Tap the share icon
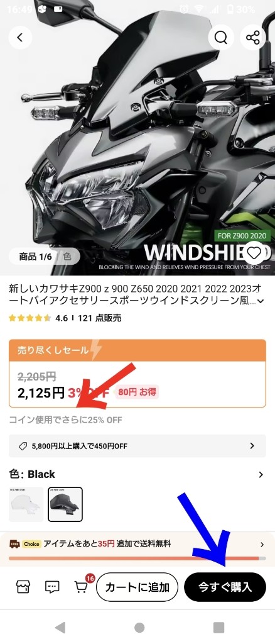Viewport: 275px width, 644px height. pos(253,38)
